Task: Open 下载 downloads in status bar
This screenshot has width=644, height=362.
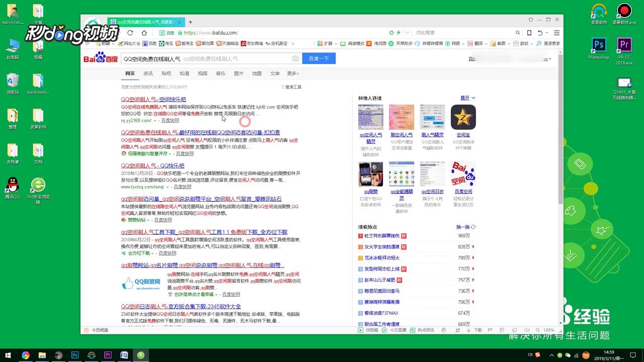Action: pos(474,330)
